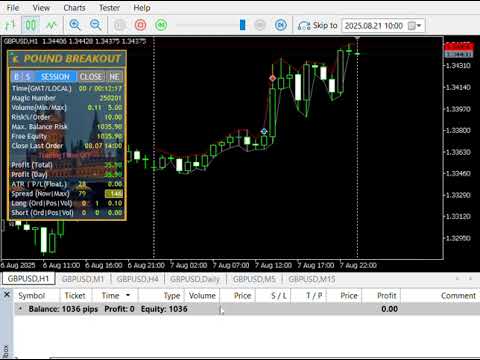
Task: Sort trades by Ticket column
Action: (x=75, y=296)
